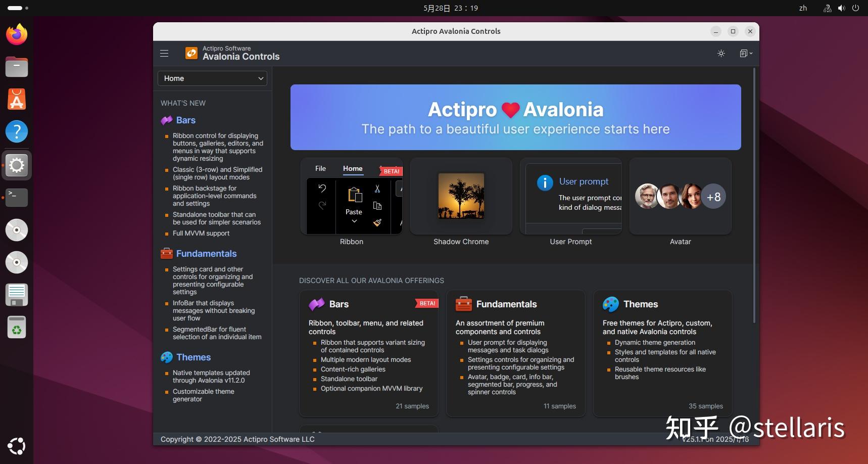The height and width of the screenshot is (464, 868).
Task: Select the Cut scissors icon in the ribbon sample
Action: 377,188
